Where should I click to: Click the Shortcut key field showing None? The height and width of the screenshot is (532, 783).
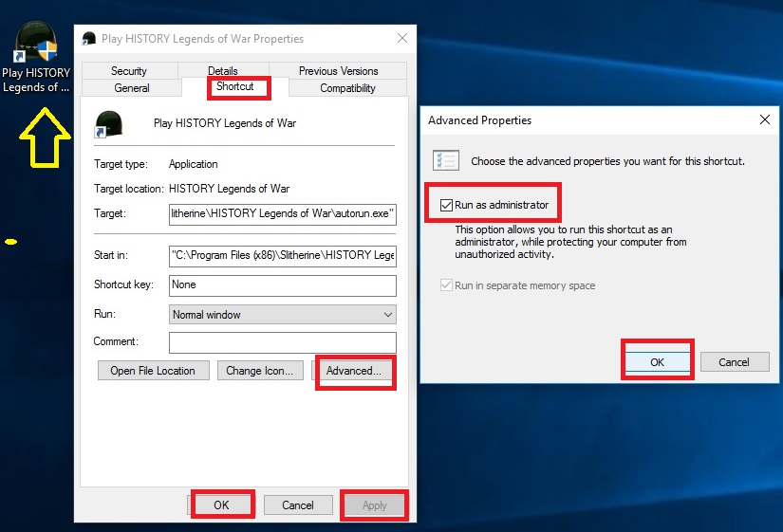pos(283,284)
